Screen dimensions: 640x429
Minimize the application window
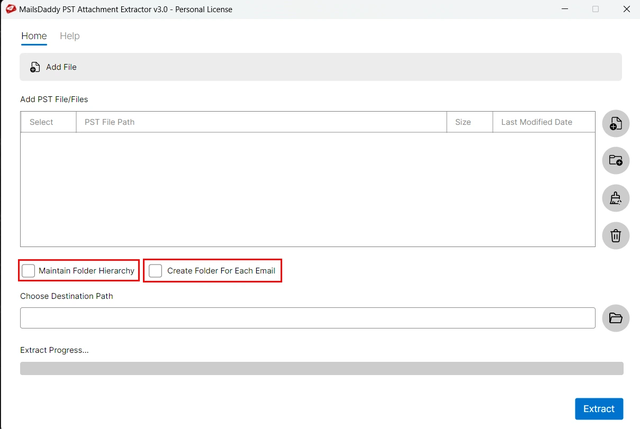click(565, 9)
